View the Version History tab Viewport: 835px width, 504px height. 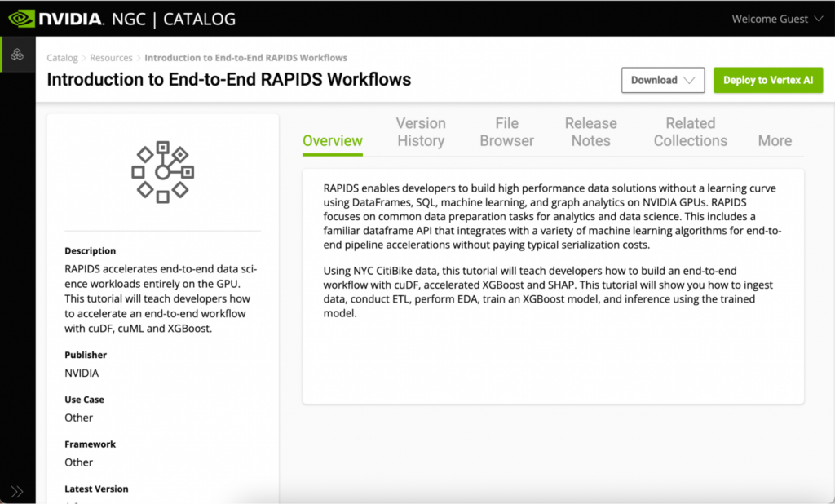point(421,132)
